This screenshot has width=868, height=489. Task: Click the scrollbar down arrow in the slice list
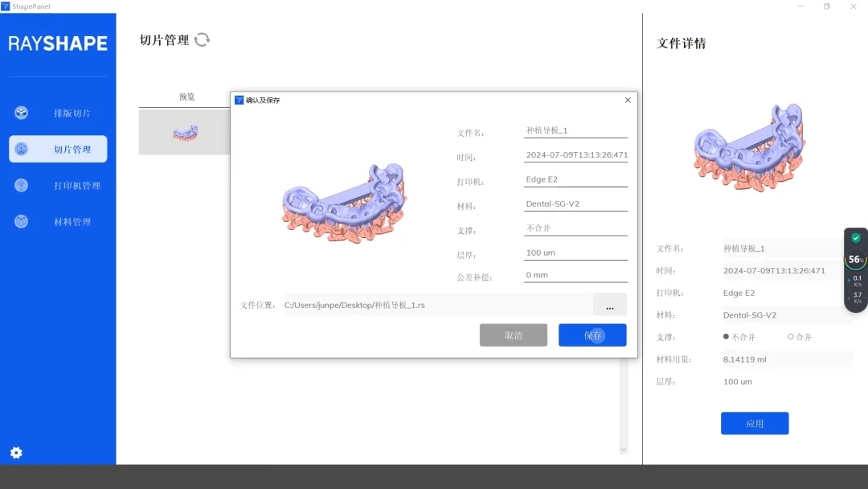624,450
